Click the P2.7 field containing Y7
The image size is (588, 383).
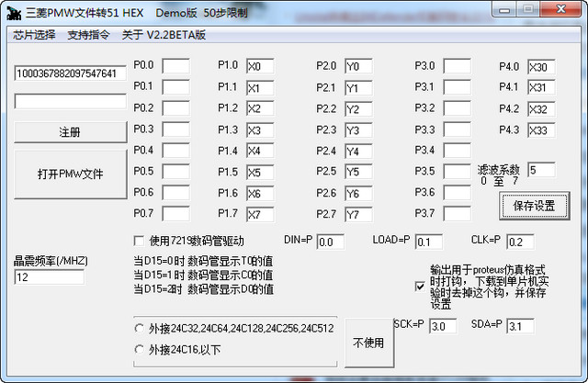pyautogui.click(x=359, y=214)
